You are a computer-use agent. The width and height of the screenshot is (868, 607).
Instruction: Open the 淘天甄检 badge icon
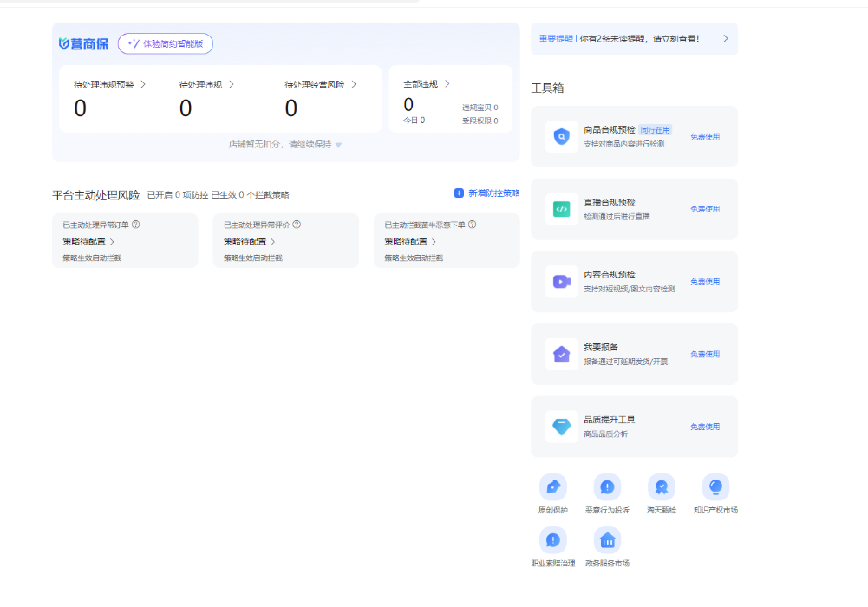(x=661, y=487)
